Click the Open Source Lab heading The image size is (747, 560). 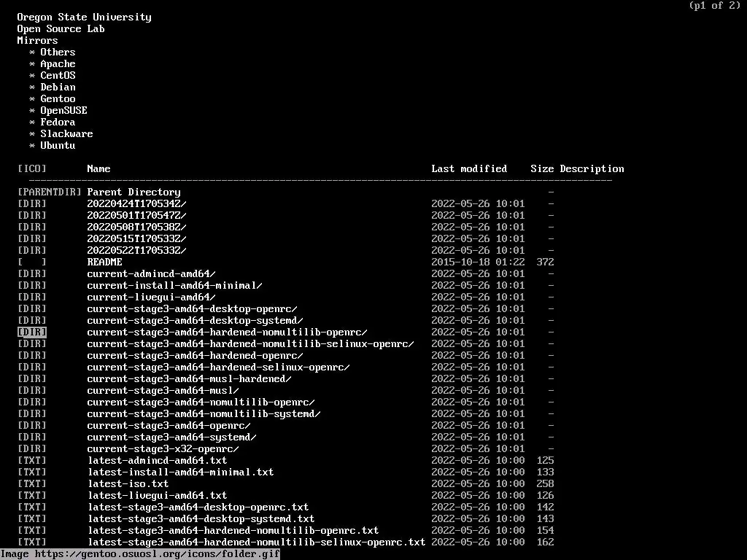coord(61,28)
